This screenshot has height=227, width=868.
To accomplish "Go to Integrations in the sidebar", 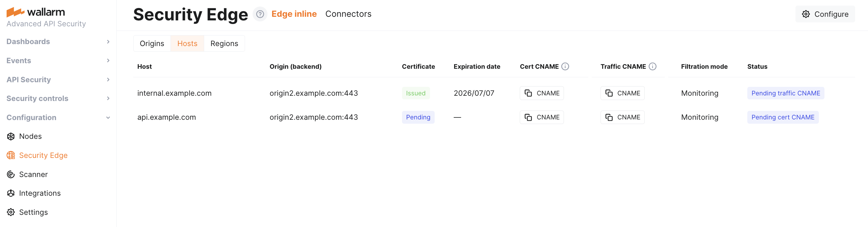I will coord(40,193).
